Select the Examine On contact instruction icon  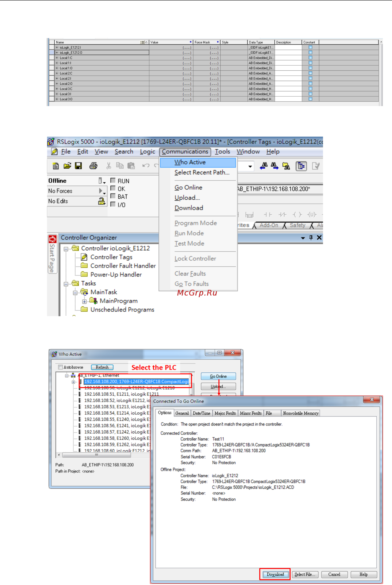[268, 215]
